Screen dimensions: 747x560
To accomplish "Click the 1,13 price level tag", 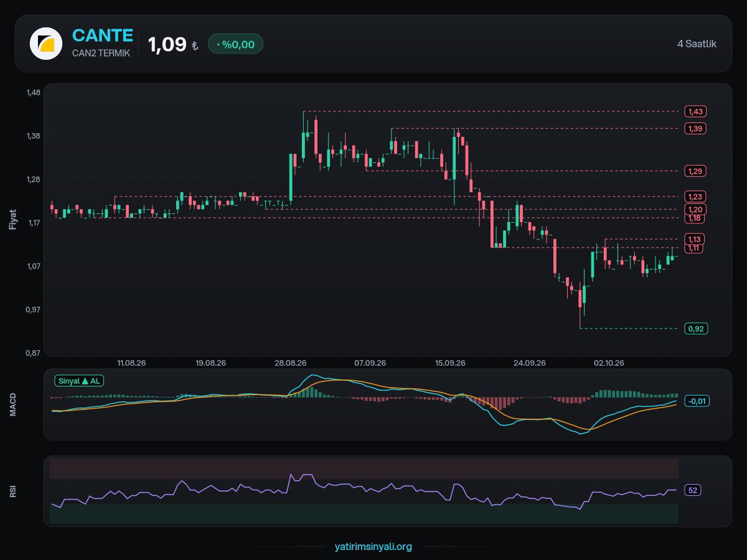I will point(695,239).
